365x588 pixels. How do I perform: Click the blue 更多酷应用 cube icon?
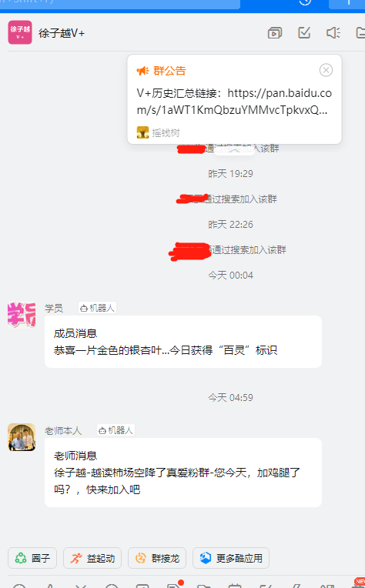205,558
